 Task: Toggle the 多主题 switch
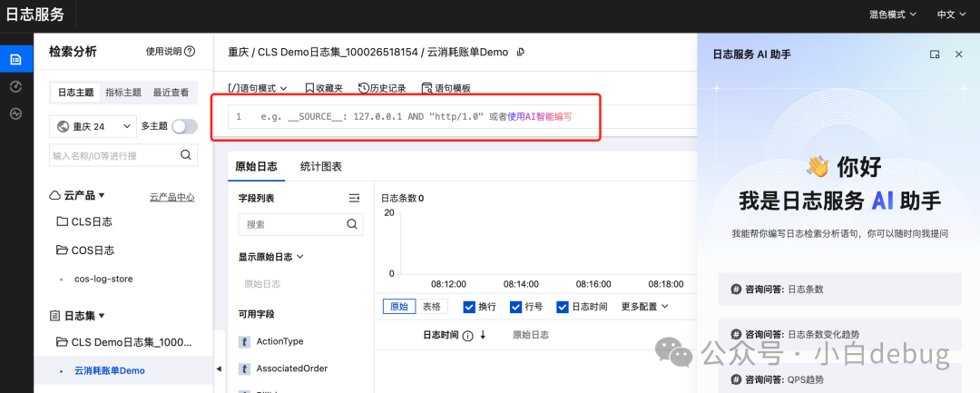(184, 126)
